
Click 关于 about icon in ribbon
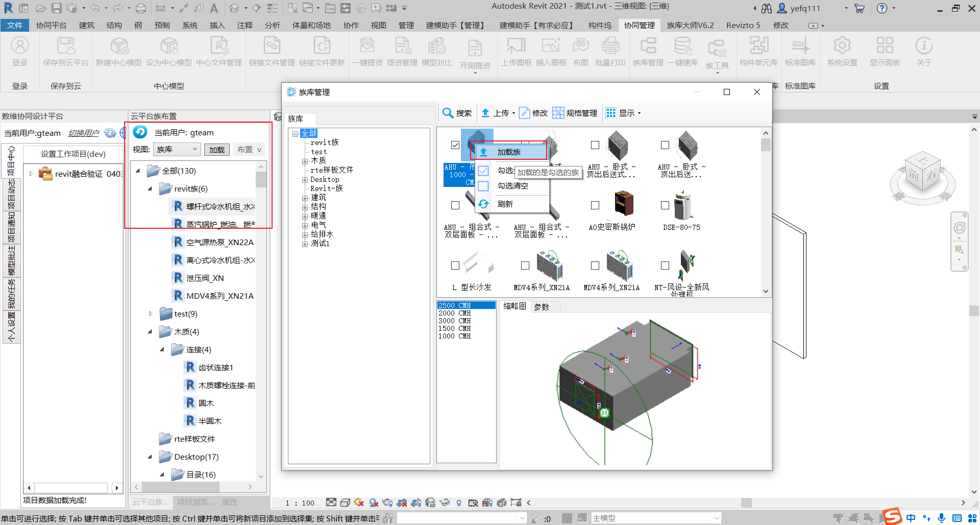pyautogui.click(x=924, y=46)
